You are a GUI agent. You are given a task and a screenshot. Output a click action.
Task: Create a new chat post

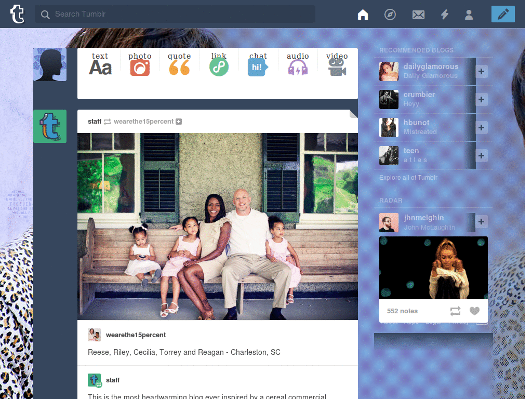tap(258, 64)
